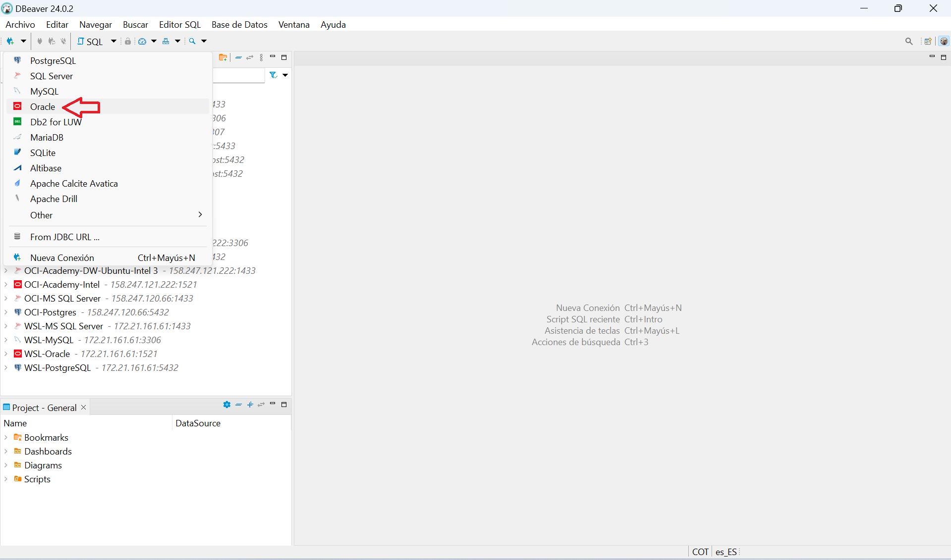Select From JDBC URL menu entry
The image size is (951, 560).
108,237
